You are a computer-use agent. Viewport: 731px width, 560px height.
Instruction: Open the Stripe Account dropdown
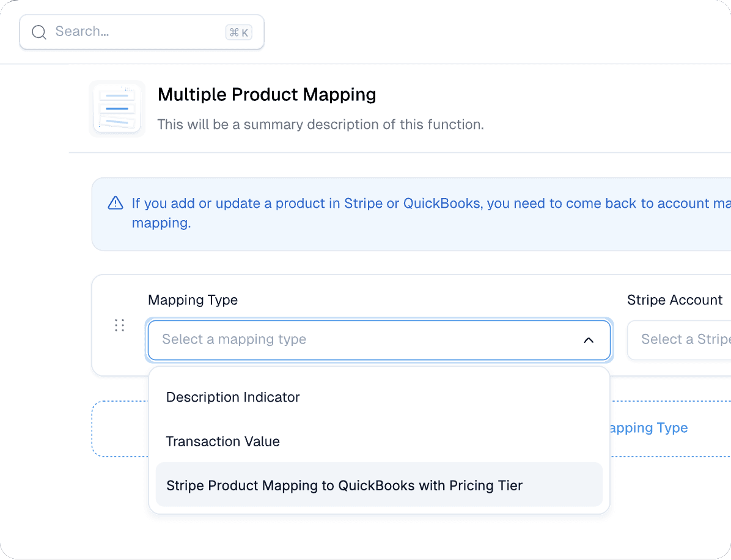[x=680, y=340]
